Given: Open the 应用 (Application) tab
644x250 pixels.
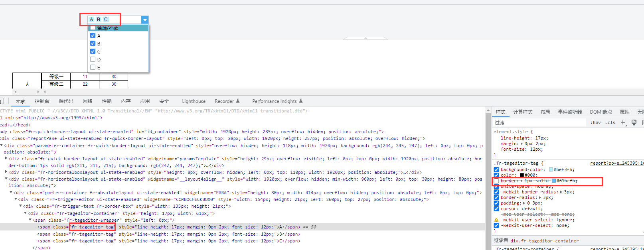Looking at the screenshot, I should coord(145,101).
